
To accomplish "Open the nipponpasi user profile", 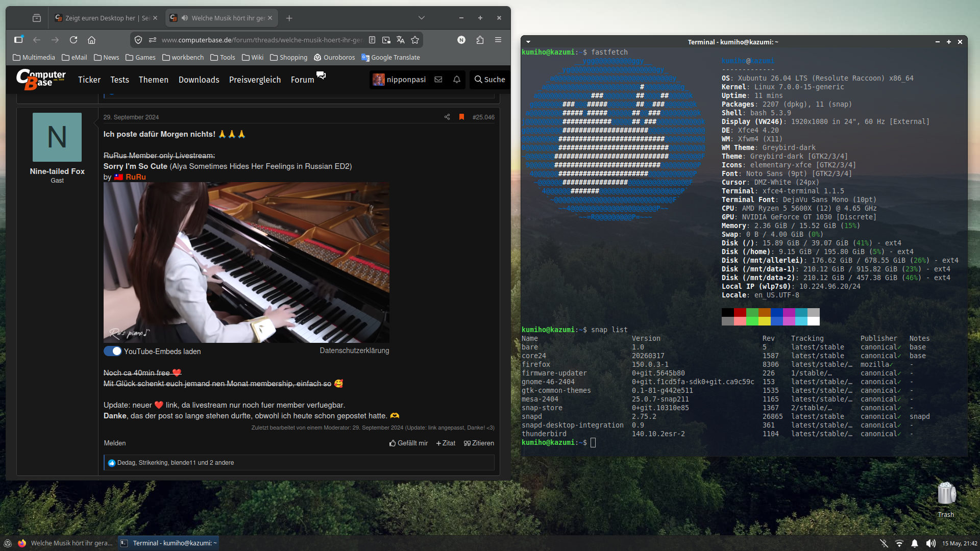I will coord(399,80).
